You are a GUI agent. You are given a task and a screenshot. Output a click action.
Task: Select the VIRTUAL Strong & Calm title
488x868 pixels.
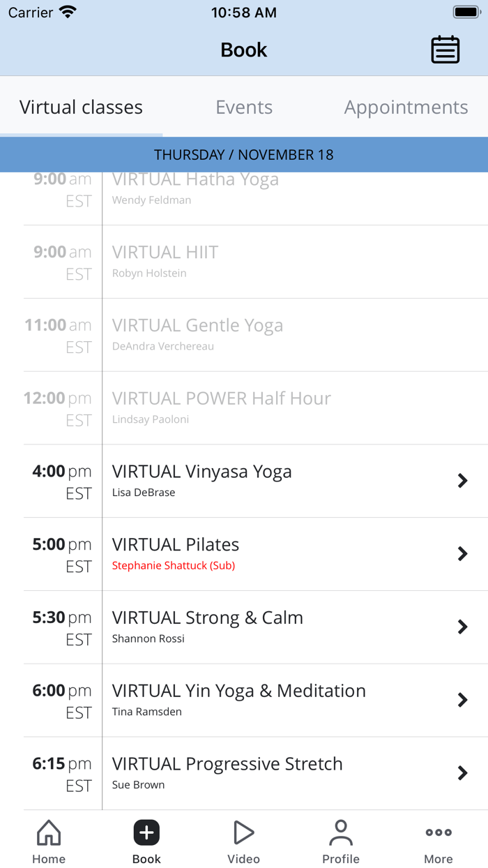(208, 618)
